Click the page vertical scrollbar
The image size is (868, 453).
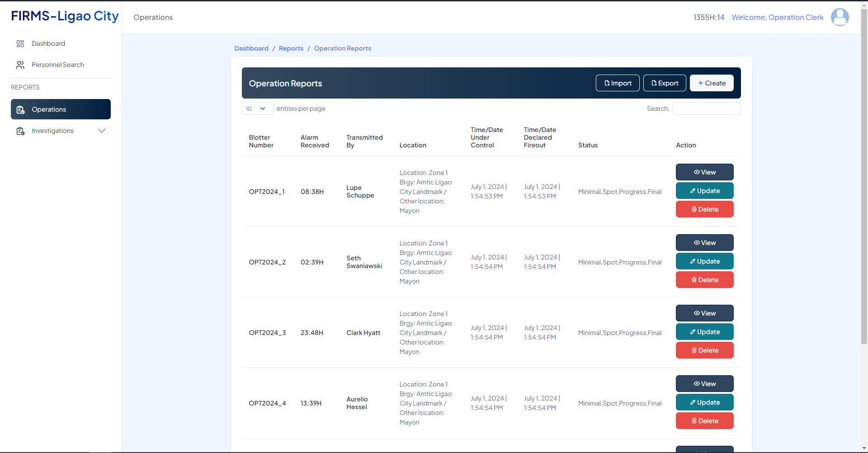coord(864,181)
